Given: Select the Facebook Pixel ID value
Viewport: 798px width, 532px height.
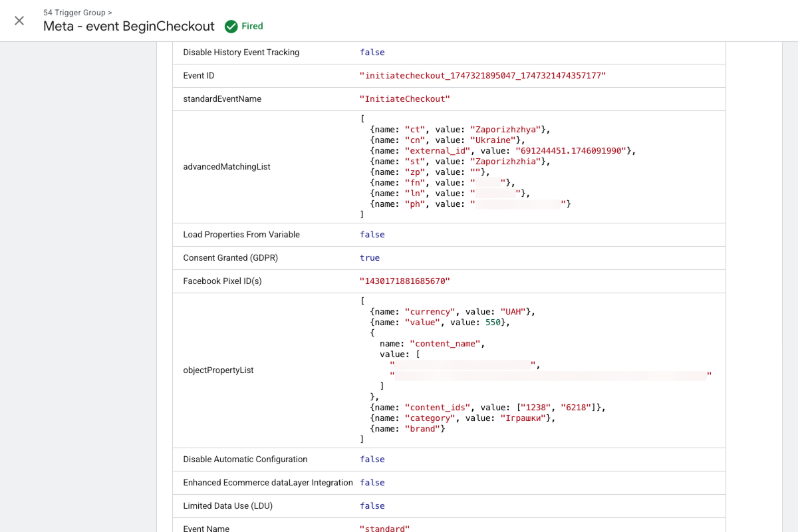Looking at the screenshot, I should pos(404,281).
